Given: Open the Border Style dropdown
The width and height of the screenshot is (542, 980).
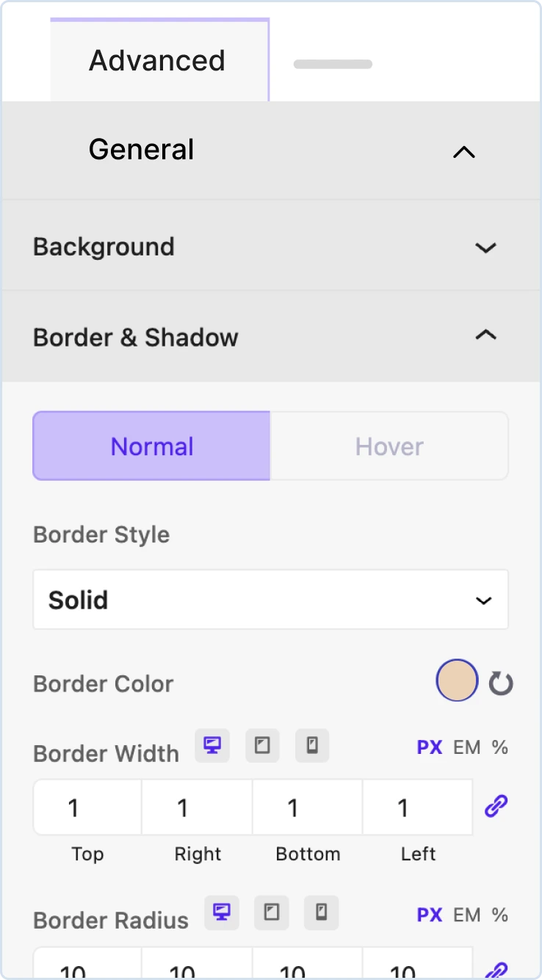Looking at the screenshot, I should 270,600.
